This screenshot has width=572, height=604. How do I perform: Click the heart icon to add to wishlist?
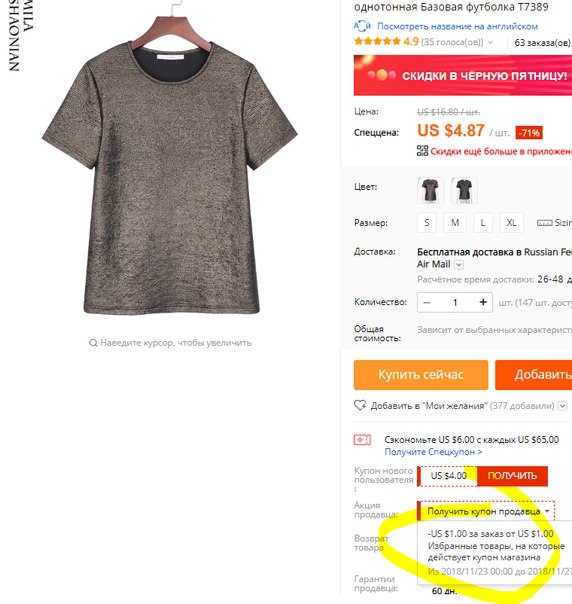[x=360, y=405]
